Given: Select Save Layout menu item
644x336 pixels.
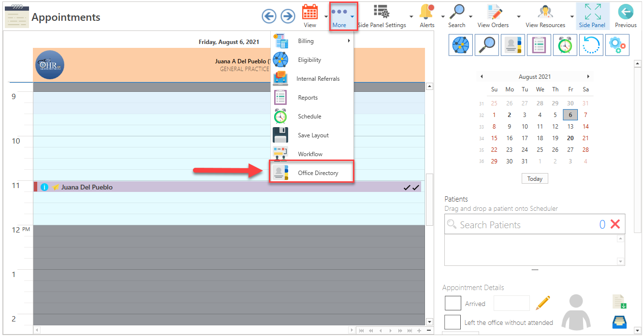Looking at the screenshot, I should pyautogui.click(x=312, y=135).
